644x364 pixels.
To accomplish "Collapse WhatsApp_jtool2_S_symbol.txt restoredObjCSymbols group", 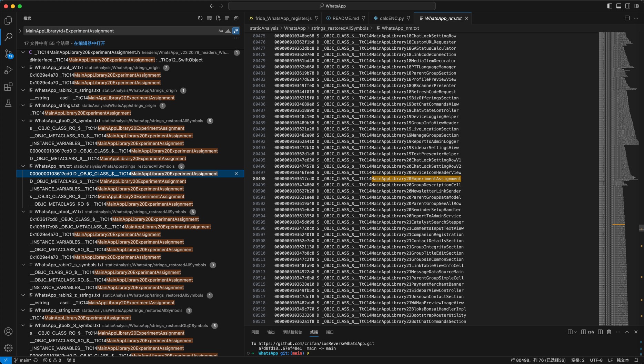I will tap(23, 326).
